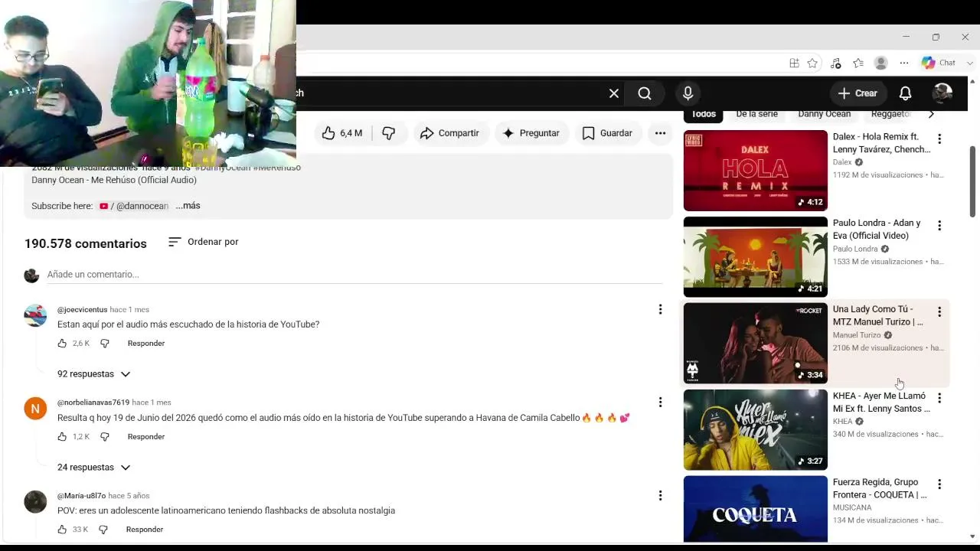This screenshot has width=980, height=551.
Task: Save the video with Guardar
Action: pos(607,133)
